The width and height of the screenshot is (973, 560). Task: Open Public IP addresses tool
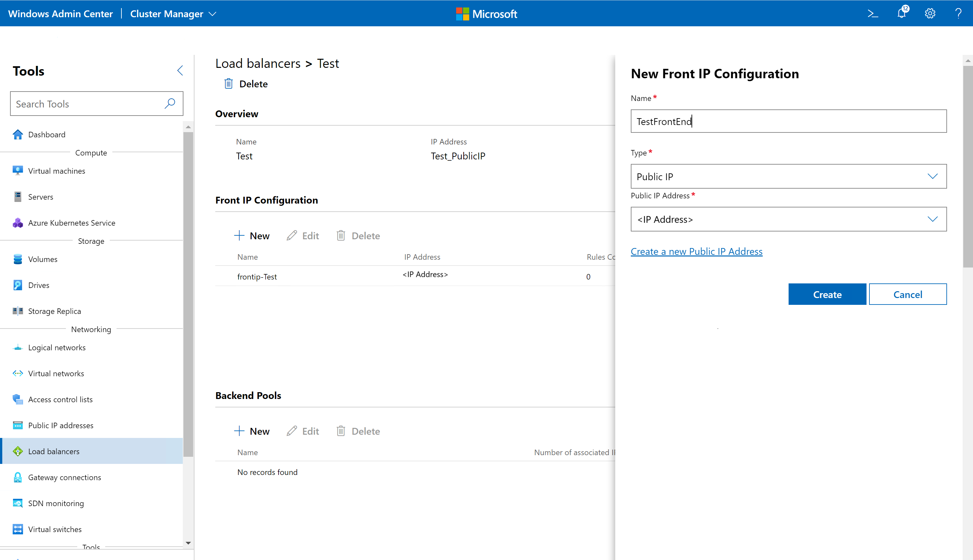pos(61,425)
